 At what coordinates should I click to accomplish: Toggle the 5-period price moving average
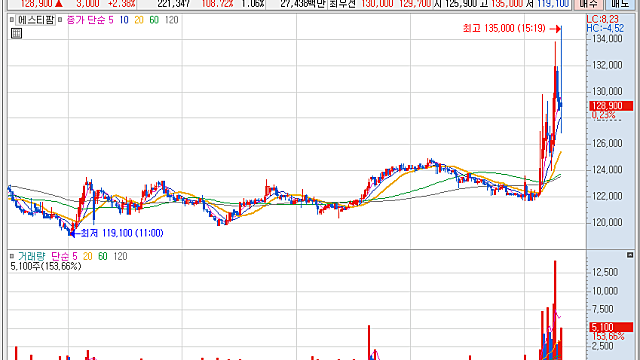tap(111, 20)
